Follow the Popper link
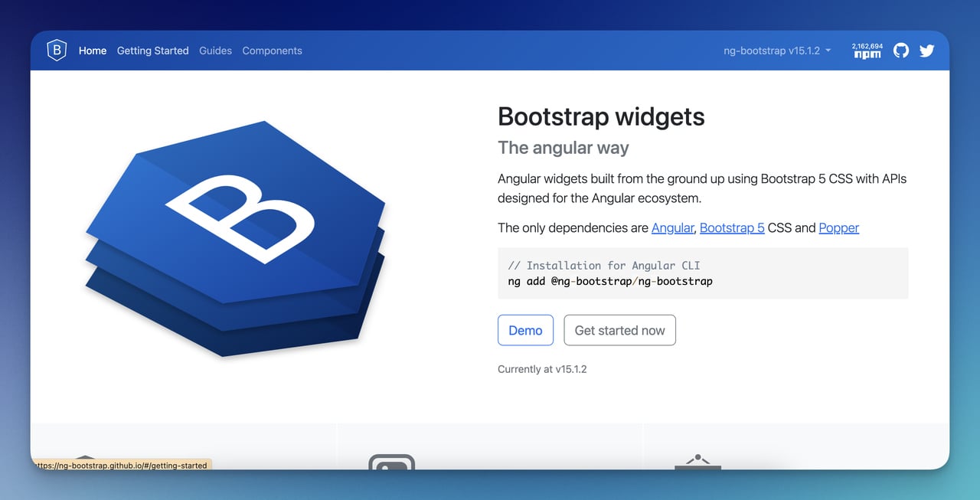 [x=839, y=227]
